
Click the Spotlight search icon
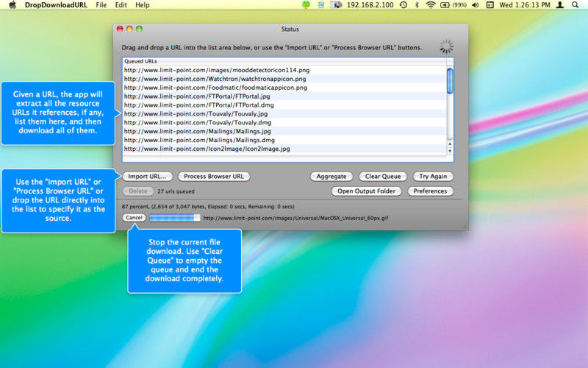click(576, 5)
